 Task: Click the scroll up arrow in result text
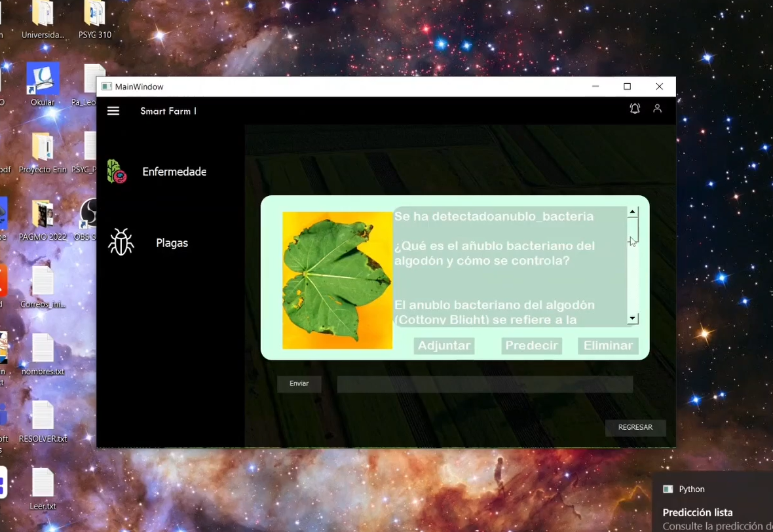click(x=633, y=212)
